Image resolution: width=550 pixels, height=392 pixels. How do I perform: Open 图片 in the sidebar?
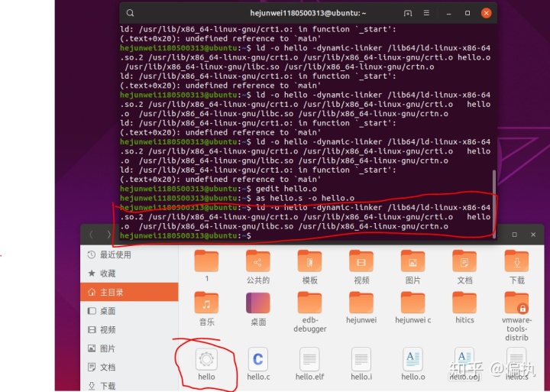click(x=129, y=348)
